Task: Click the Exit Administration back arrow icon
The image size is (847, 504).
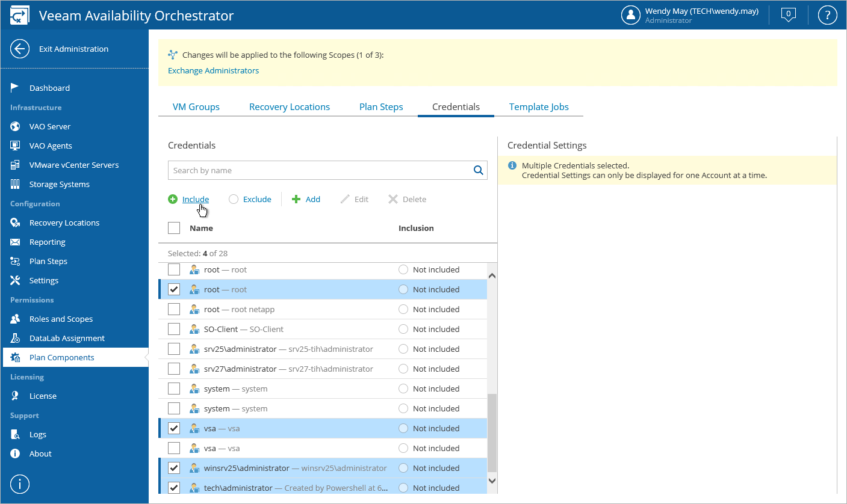Action: tap(20, 49)
